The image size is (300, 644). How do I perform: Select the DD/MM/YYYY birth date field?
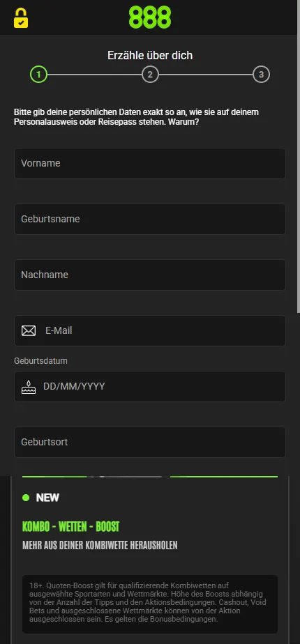pyautogui.click(x=150, y=387)
